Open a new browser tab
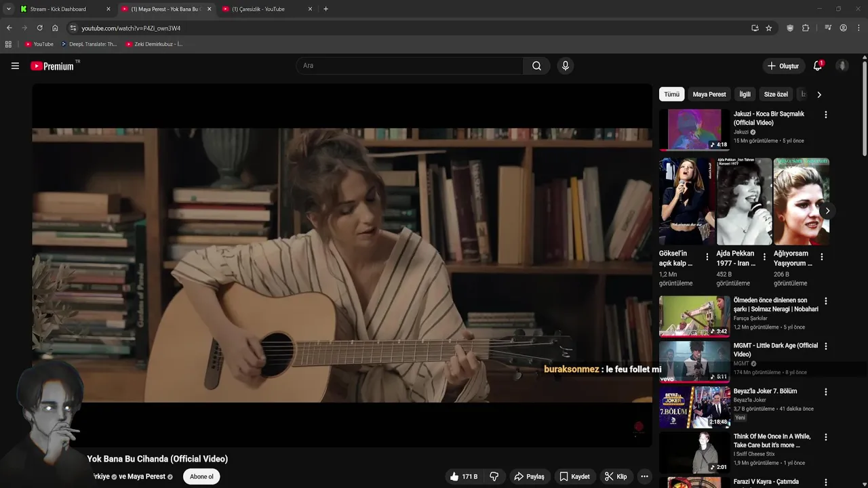The height and width of the screenshot is (488, 868). [x=325, y=9]
